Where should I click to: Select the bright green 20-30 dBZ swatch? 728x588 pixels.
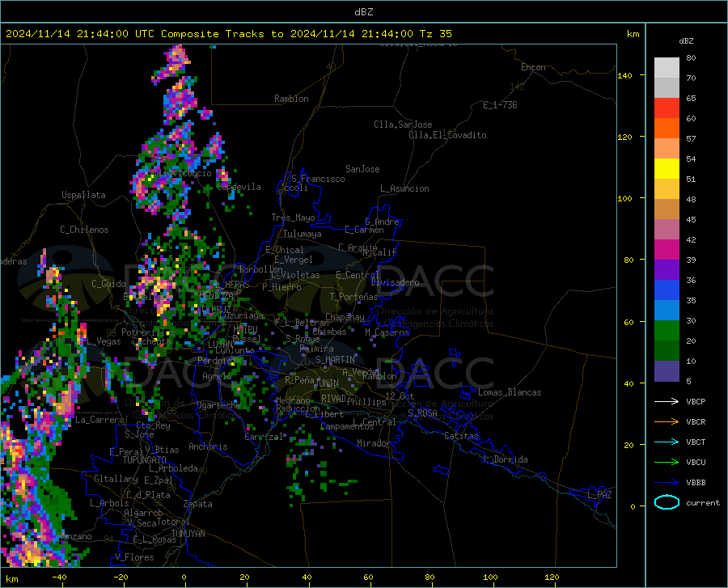(667, 331)
